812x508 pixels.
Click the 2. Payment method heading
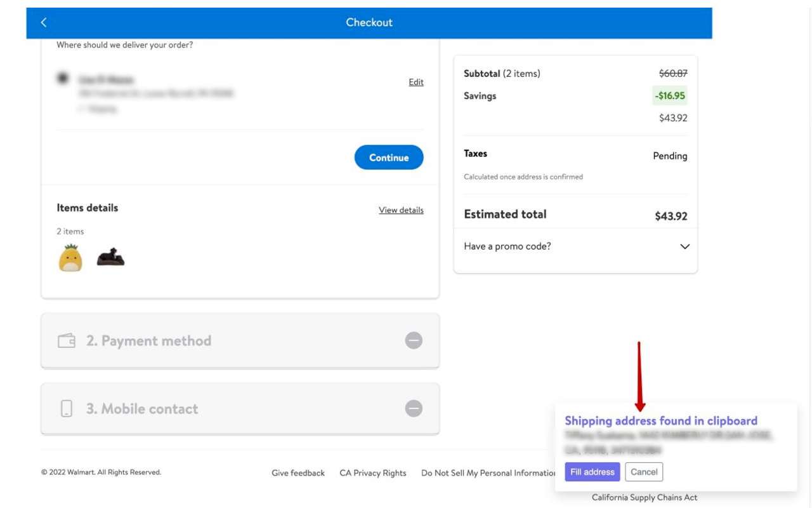tap(148, 341)
